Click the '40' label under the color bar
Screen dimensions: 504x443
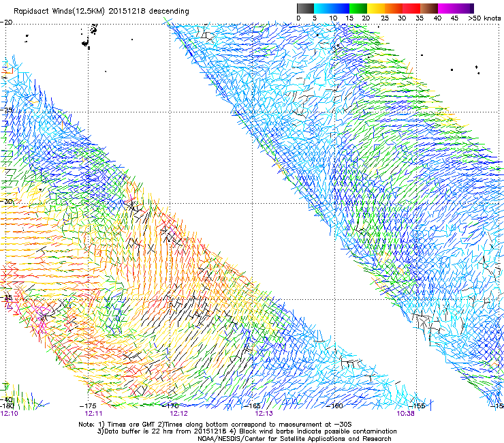coord(437,18)
